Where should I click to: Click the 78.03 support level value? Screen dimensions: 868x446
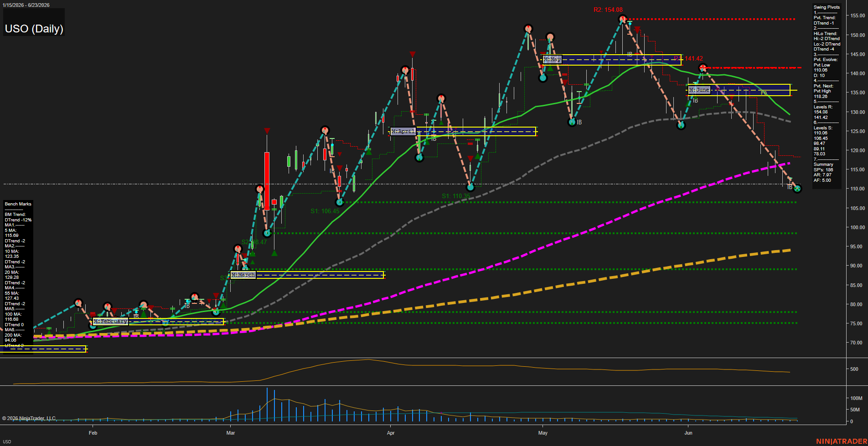tap(819, 154)
